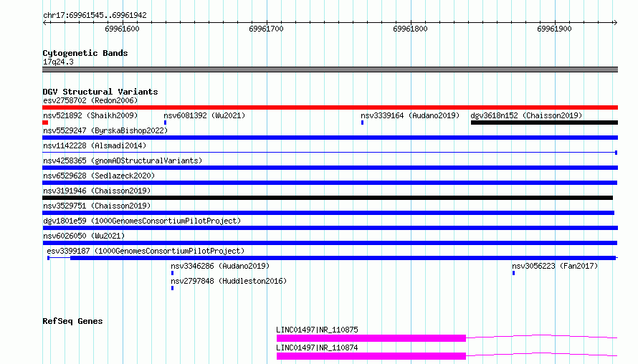Click the gray 17q24.3 cytogenetic band bar
The image size is (638, 364).
click(330, 70)
